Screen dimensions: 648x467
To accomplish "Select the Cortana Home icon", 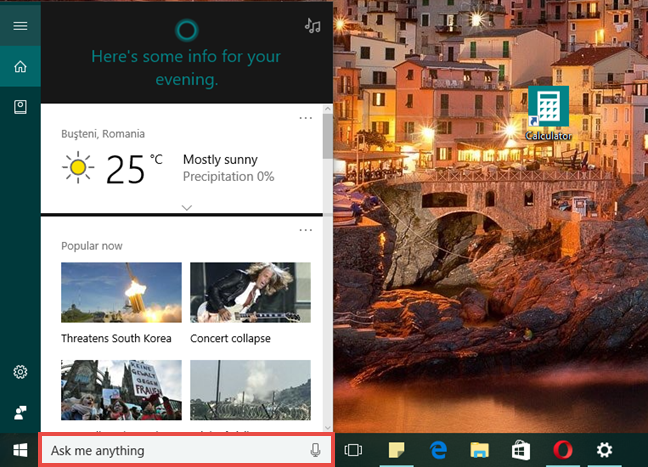I will pos(20,66).
